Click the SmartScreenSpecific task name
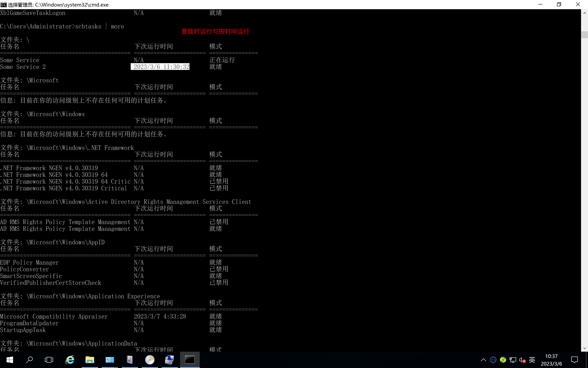 tap(31, 276)
